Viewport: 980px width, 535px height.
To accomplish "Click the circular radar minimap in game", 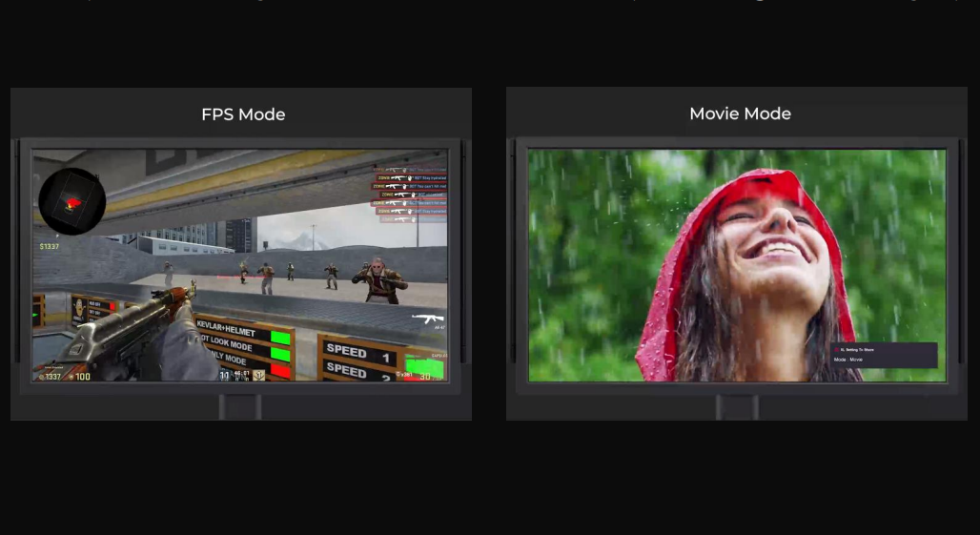I will (x=71, y=201).
